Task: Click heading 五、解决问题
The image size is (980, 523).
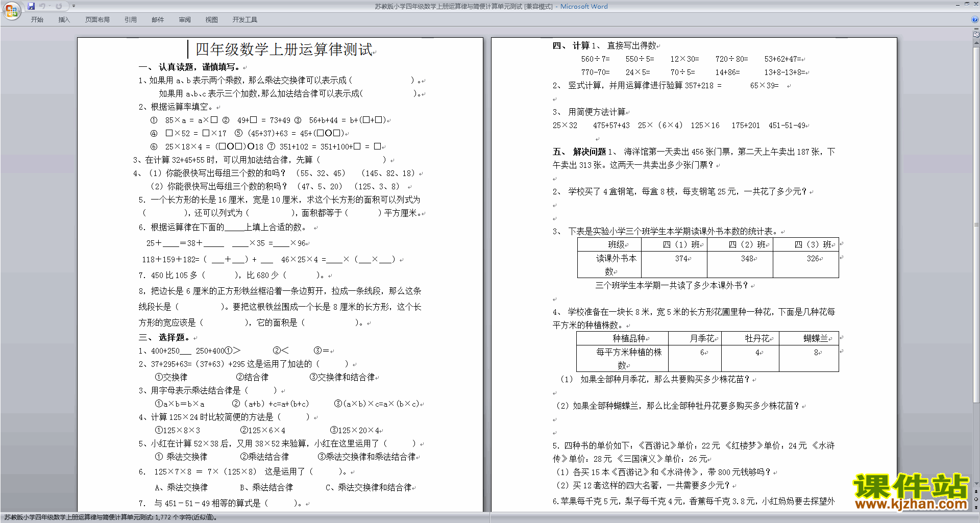Action: tap(579, 152)
